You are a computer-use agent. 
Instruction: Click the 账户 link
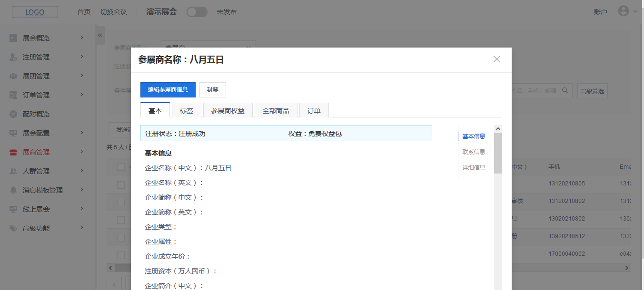tap(601, 12)
